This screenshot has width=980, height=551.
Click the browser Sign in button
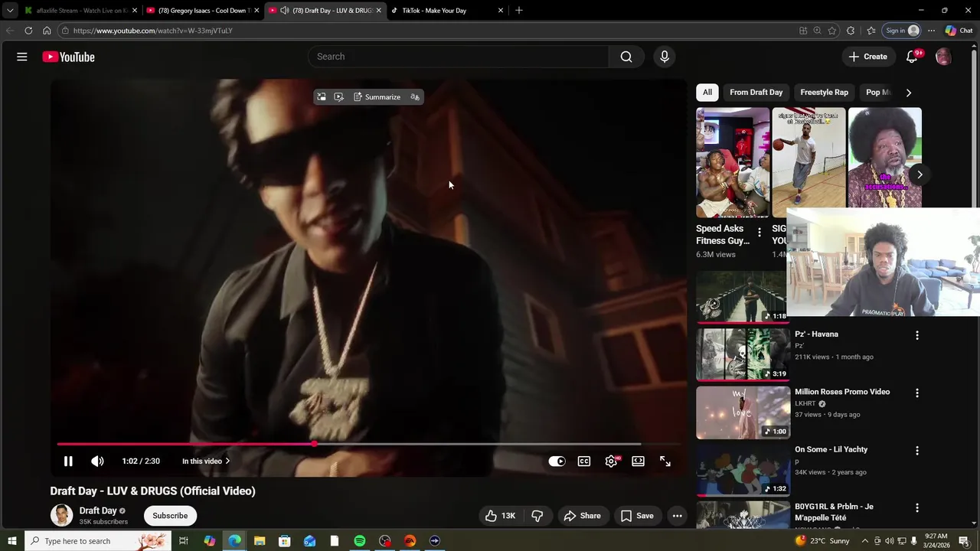902,31
